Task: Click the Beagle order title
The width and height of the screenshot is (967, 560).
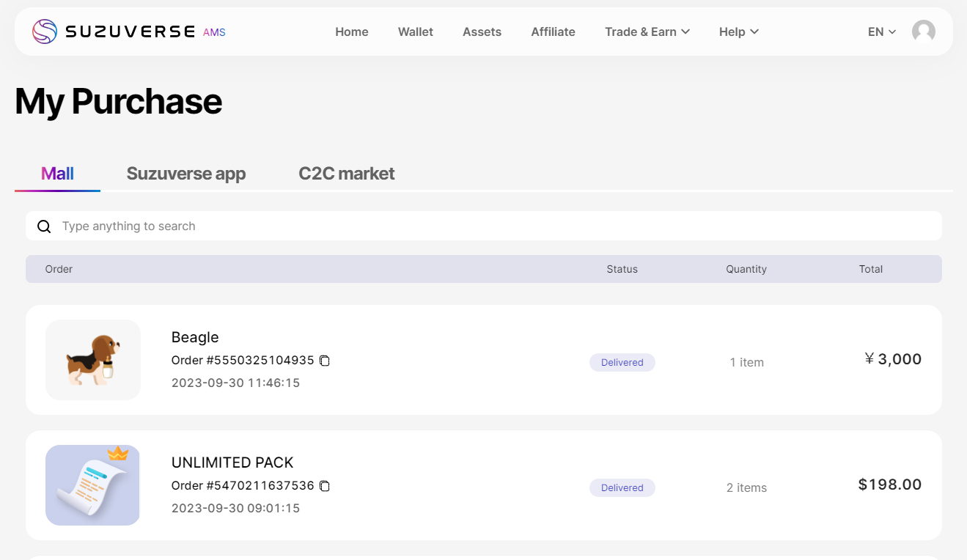Action: pyautogui.click(x=195, y=337)
